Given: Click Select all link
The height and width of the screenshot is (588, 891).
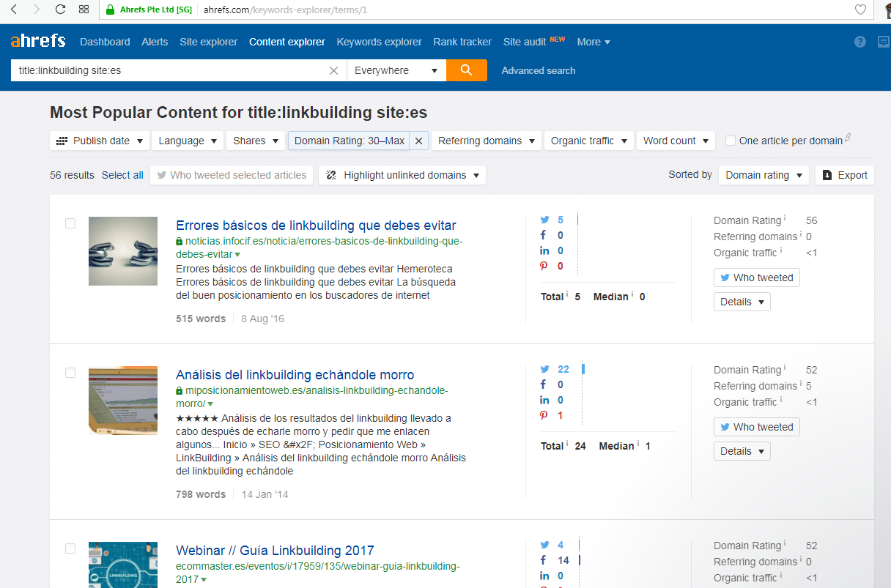Looking at the screenshot, I should [x=122, y=175].
